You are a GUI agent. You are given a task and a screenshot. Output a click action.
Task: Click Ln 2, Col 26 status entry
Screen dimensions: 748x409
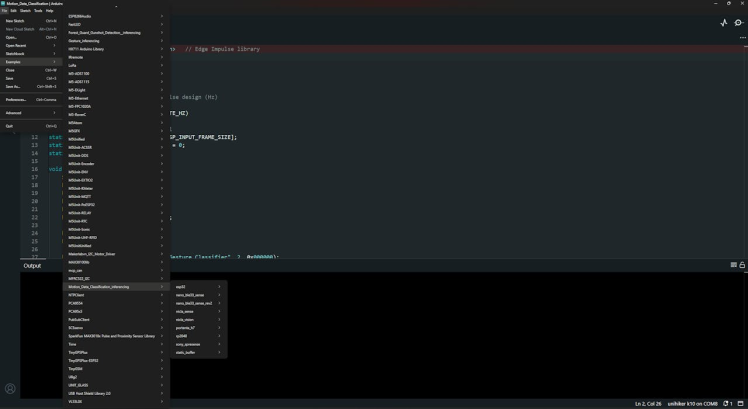pyautogui.click(x=648, y=404)
